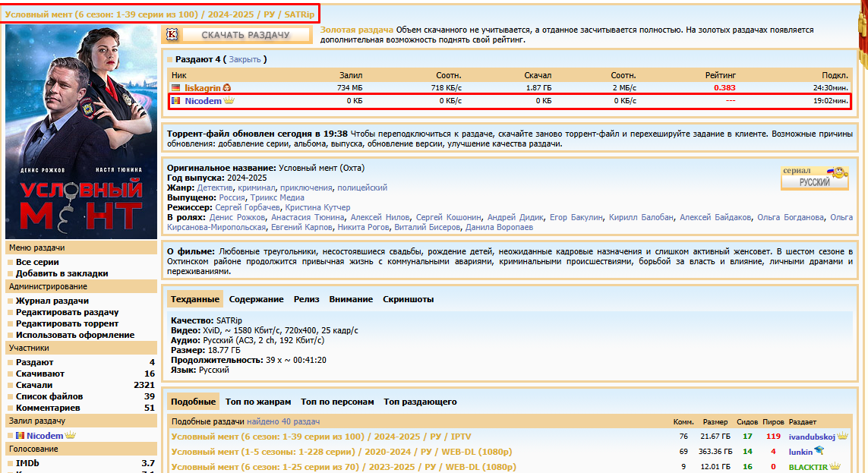Open the "Топ по жанрам" tab
Viewport: 868px width, 473px height.
pyautogui.click(x=258, y=402)
